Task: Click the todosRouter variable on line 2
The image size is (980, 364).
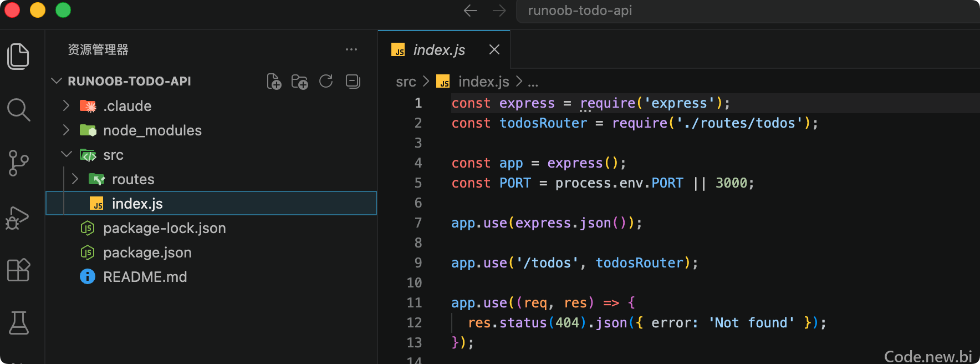Action: (543, 123)
